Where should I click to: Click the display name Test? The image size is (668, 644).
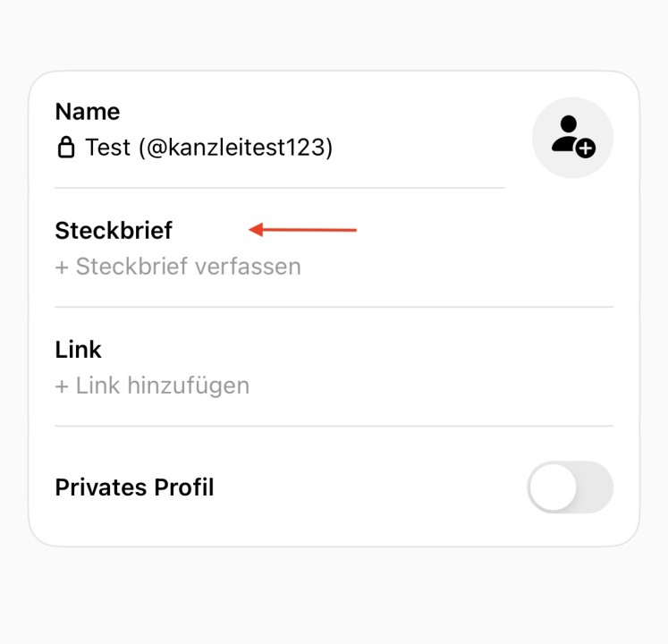tap(108, 148)
